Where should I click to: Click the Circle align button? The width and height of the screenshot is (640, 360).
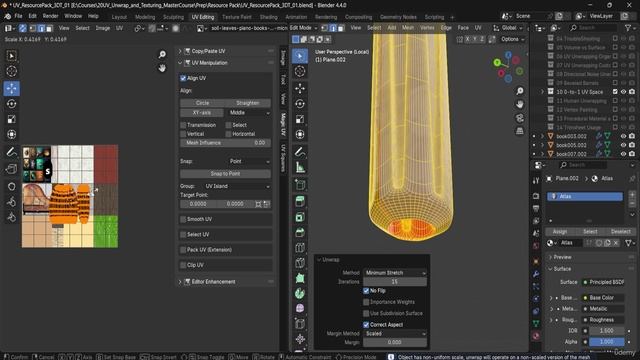(x=202, y=103)
